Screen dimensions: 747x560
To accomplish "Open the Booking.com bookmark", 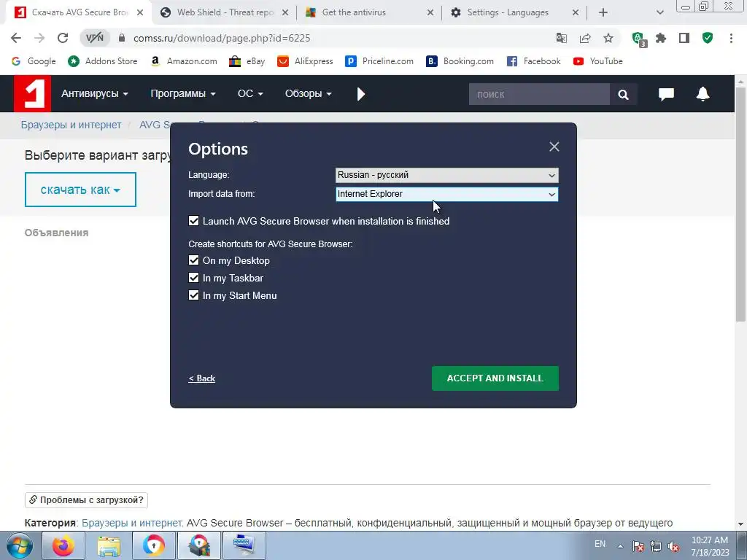I will [x=460, y=61].
